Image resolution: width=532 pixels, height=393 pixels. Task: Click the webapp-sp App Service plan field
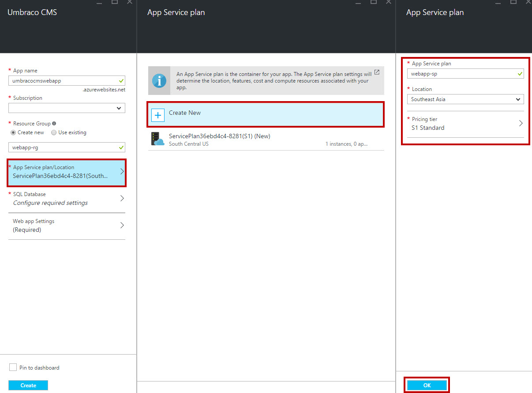tap(465, 74)
